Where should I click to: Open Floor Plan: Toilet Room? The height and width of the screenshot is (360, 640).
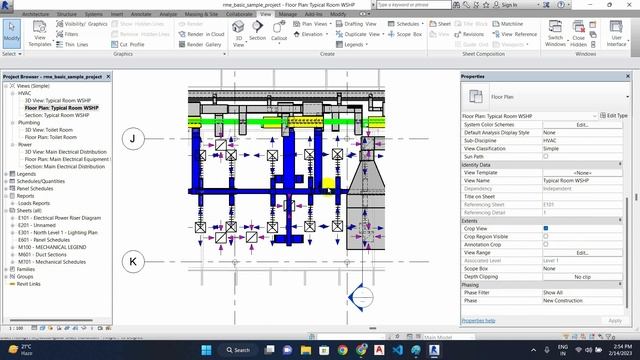pos(51,137)
